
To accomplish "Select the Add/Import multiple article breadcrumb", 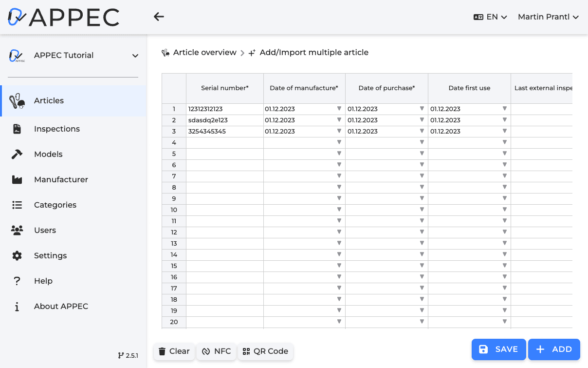I will click(x=313, y=52).
